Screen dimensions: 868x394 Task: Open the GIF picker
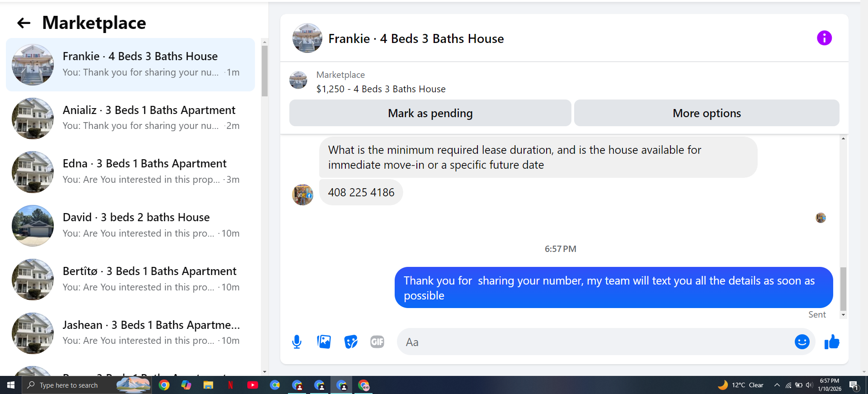click(x=377, y=342)
